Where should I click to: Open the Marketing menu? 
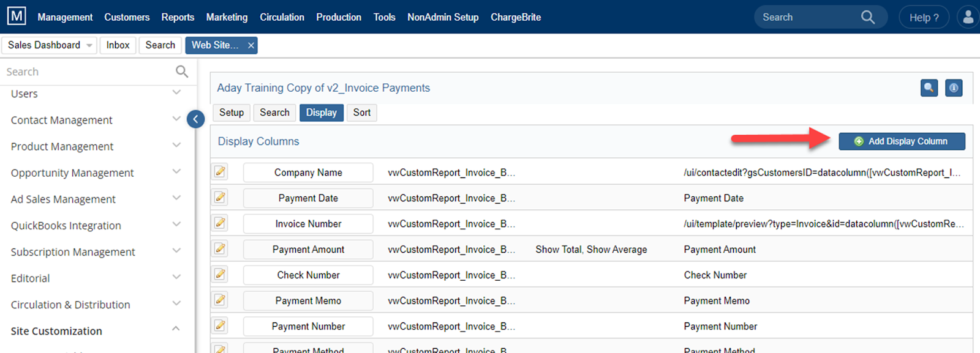[x=227, y=17]
